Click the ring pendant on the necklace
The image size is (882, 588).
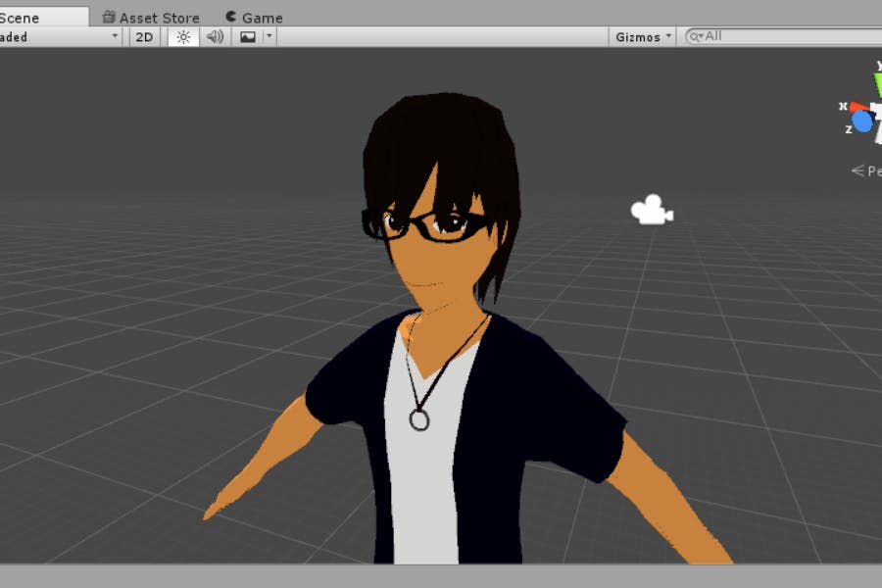pos(419,419)
